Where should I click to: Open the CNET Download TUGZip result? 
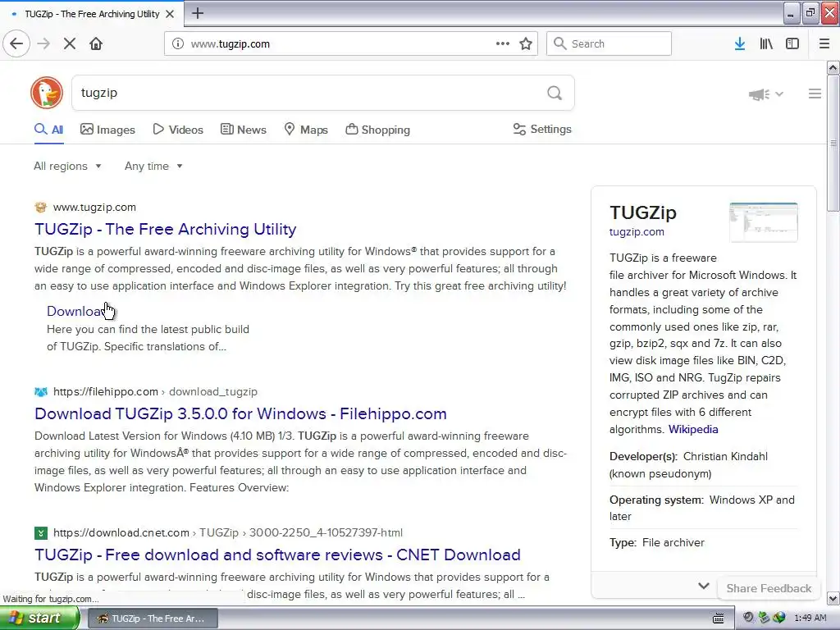tap(277, 555)
